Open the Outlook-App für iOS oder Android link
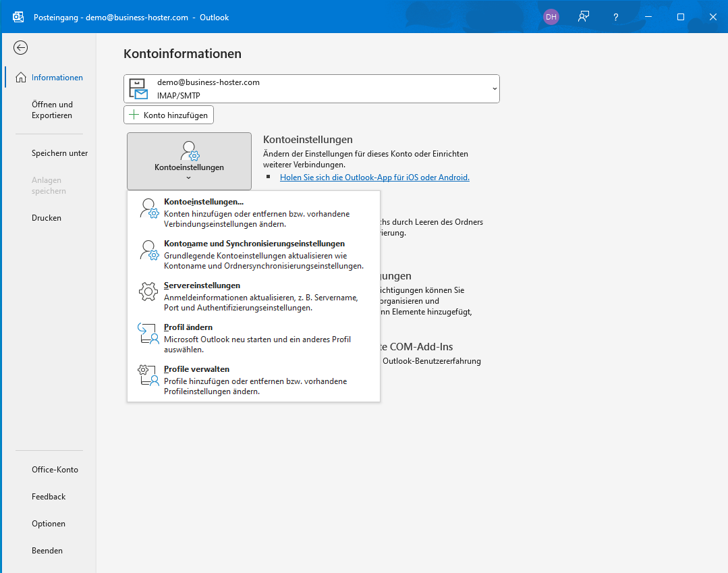Image resolution: width=728 pixels, height=573 pixels. (x=374, y=178)
